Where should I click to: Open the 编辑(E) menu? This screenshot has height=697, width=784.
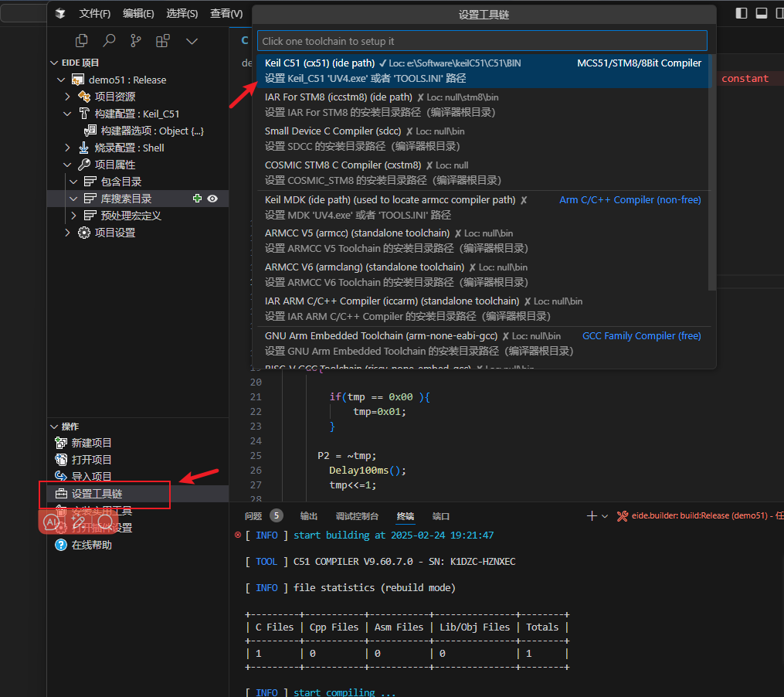138,13
